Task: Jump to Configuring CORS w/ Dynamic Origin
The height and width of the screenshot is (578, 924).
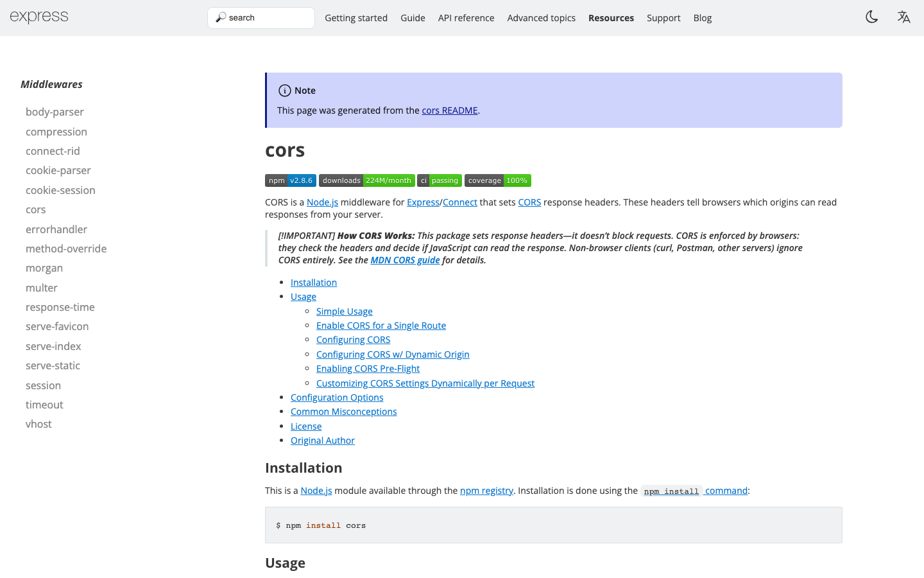Action: click(393, 355)
